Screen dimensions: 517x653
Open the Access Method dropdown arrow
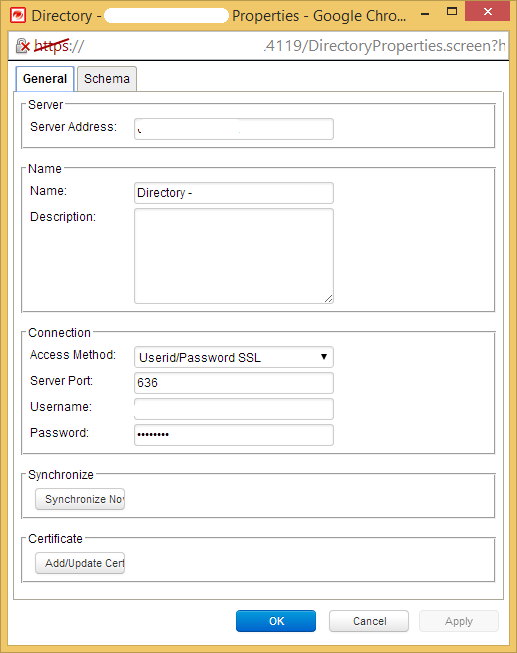324,357
